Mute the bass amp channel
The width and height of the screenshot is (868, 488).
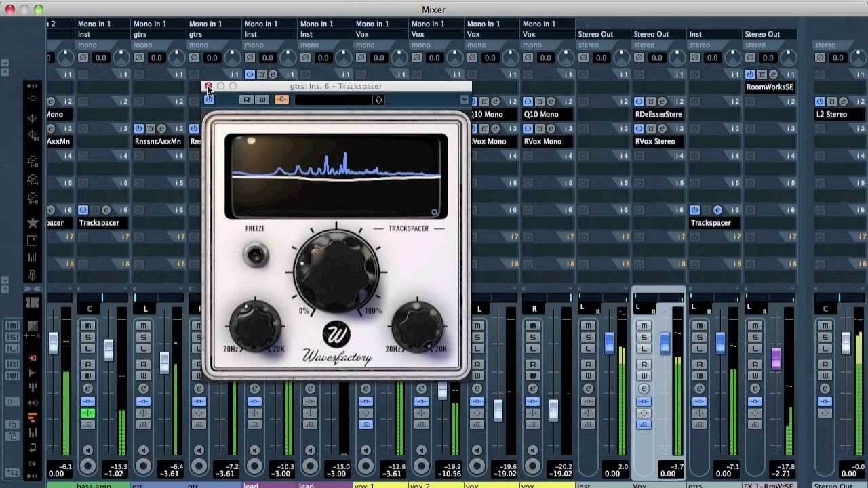(87, 325)
